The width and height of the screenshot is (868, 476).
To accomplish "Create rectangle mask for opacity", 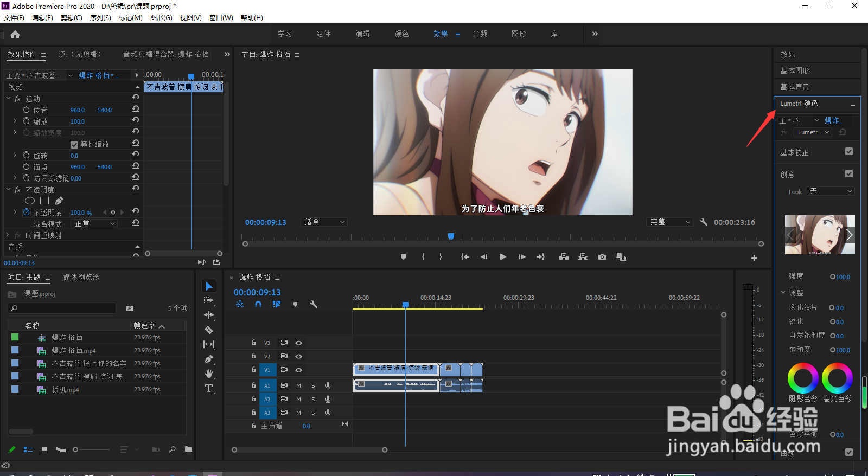I will point(44,201).
